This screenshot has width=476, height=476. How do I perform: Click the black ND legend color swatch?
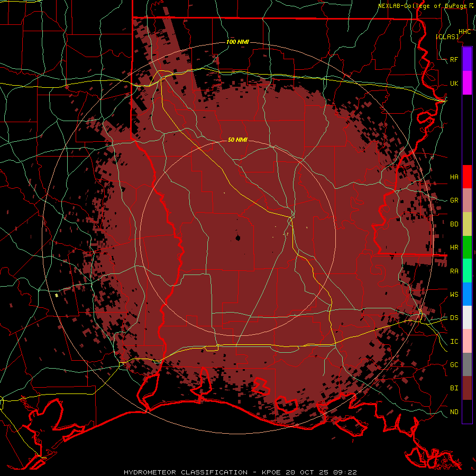coord(467,411)
